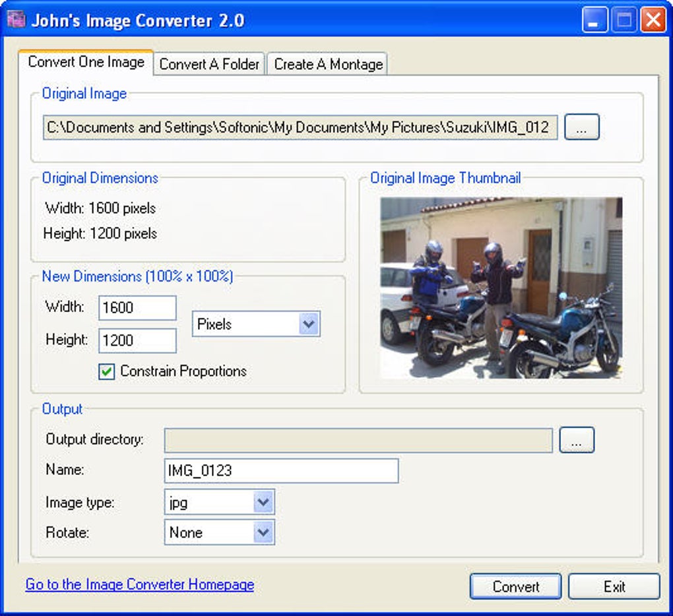
Task: Go to the Image Converter Homepage link
Action: tap(139, 585)
